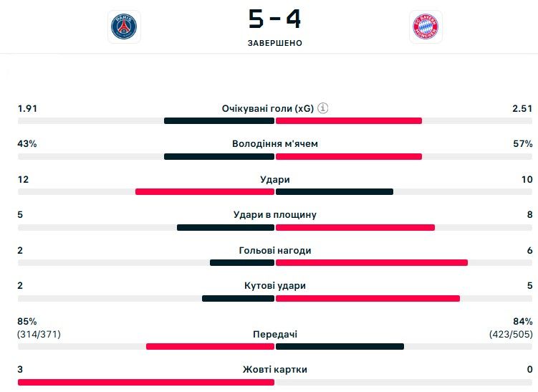
Task: Click PSG's red yellow cards bar
Action: tap(146, 383)
